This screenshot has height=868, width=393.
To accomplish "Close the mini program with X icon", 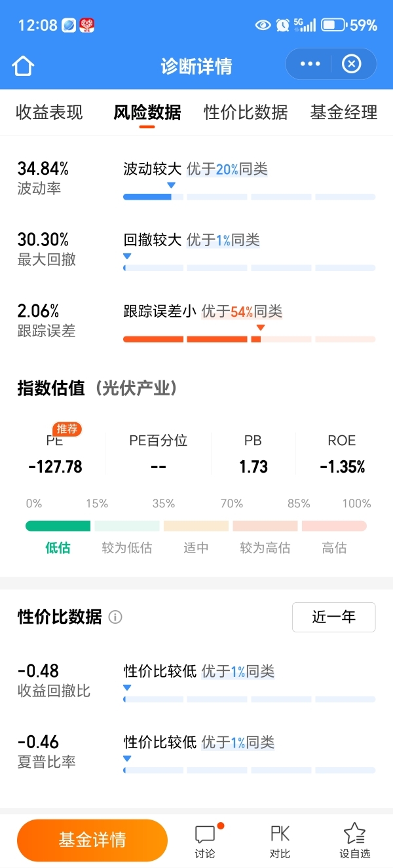I will (352, 64).
